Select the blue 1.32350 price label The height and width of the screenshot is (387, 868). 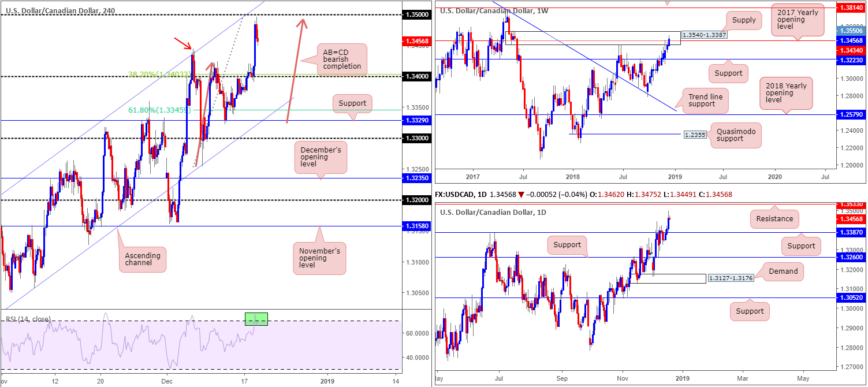pyautogui.click(x=416, y=178)
